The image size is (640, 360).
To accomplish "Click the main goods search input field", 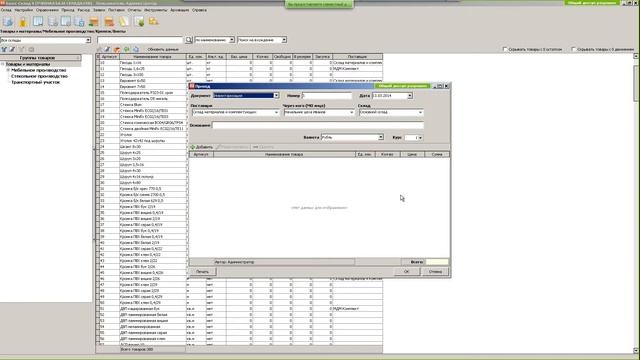I will (x=140, y=40).
